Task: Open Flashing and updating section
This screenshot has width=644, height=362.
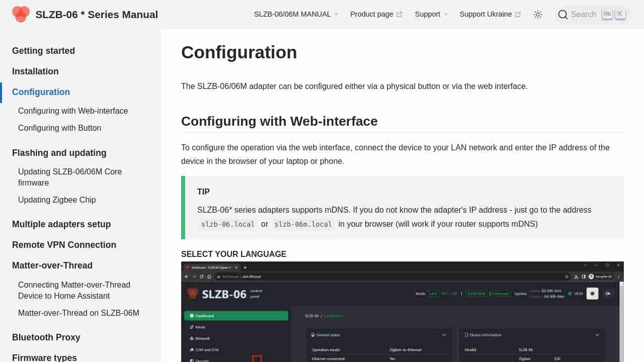Action: (x=59, y=153)
